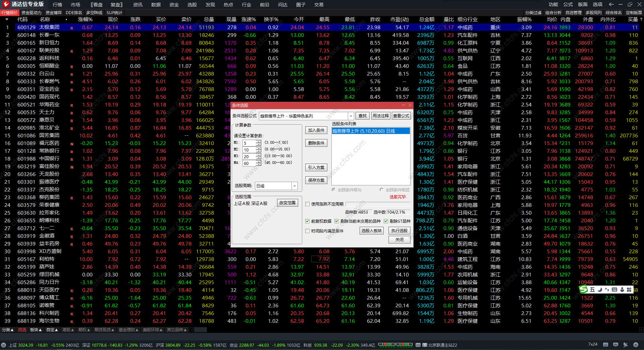Click the lightning bolt icon in status bar
The width and height of the screenshot is (644, 350).
point(636,345)
